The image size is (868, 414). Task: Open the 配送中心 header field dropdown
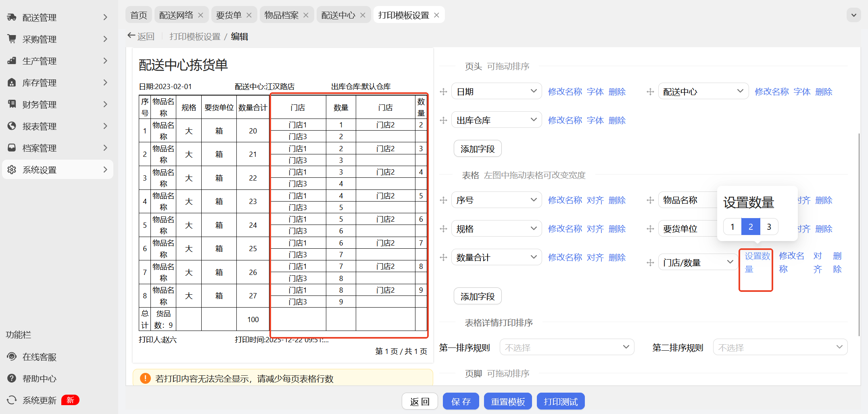[703, 92]
